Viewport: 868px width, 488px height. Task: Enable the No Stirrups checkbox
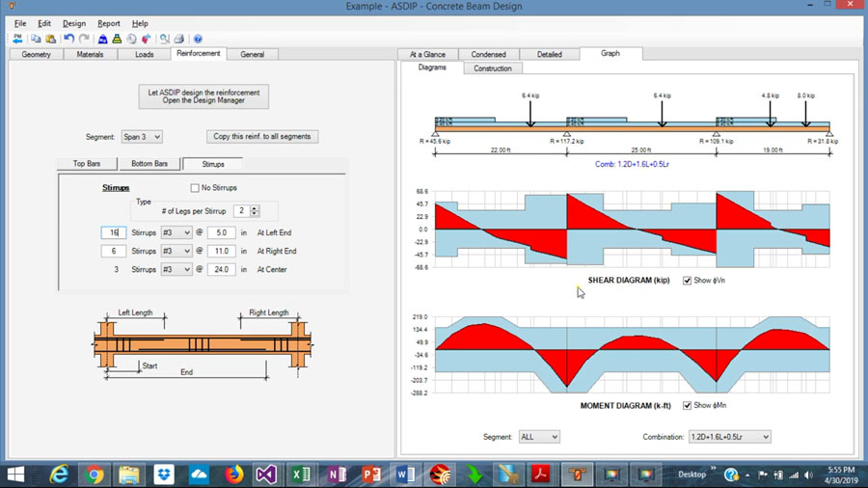coord(195,188)
